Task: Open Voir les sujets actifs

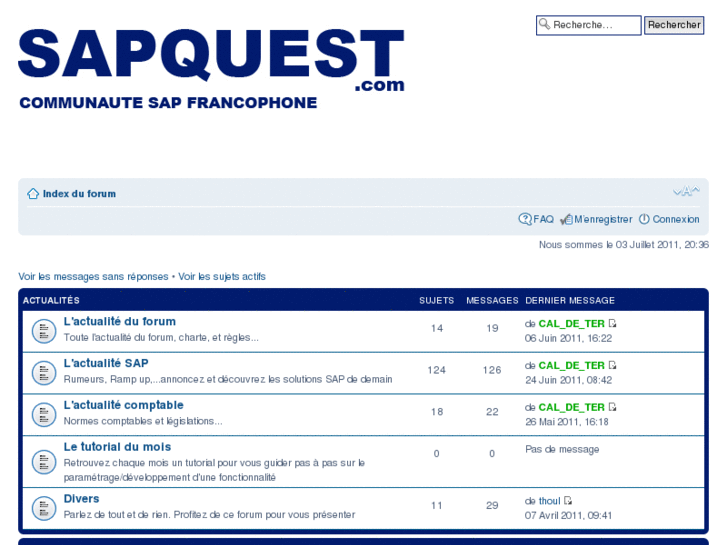Action: tap(222, 276)
